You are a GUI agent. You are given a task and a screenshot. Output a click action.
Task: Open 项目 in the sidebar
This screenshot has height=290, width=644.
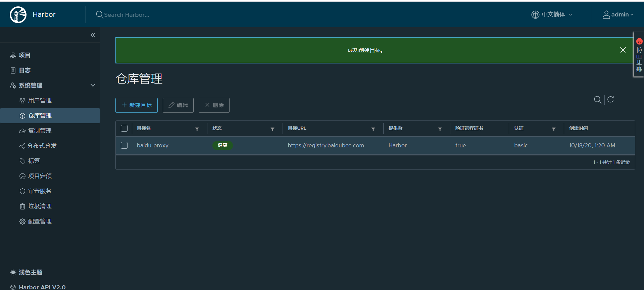pos(24,55)
